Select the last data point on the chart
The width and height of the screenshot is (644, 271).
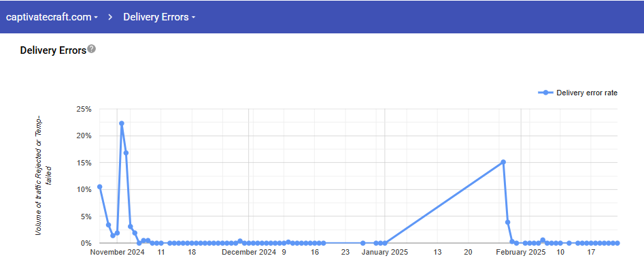pyautogui.click(x=617, y=243)
